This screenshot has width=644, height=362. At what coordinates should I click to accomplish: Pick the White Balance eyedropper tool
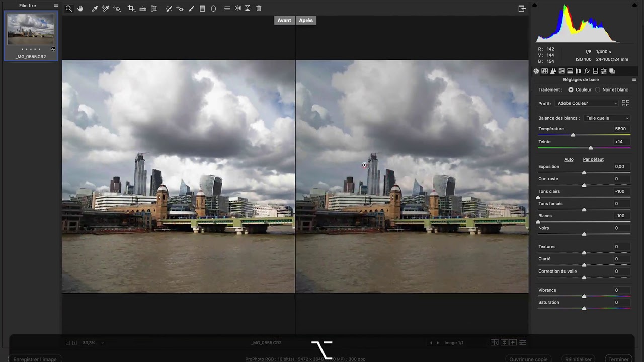coord(95,9)
